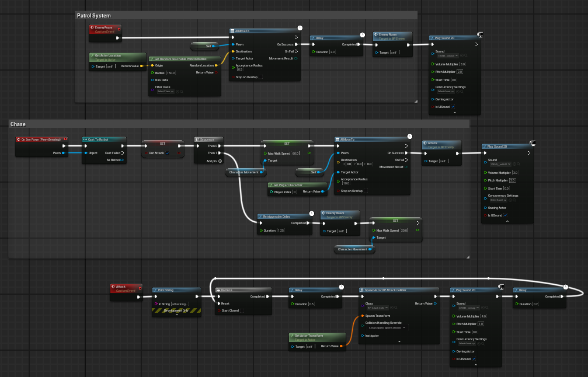588x377 pixels.
Task: Click the Movement Result pin on Patrol System AIMoveTo
Action: [x=296, y=58]
